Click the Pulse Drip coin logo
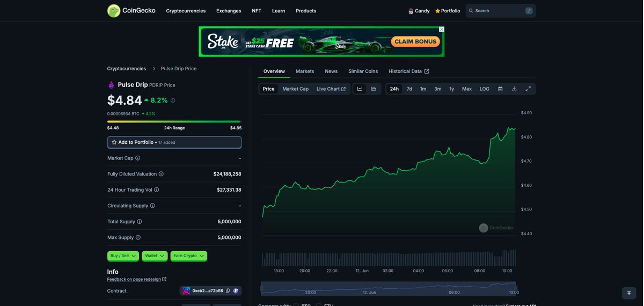The width and height of the screenshot is (644, 306). coord(111,85)
